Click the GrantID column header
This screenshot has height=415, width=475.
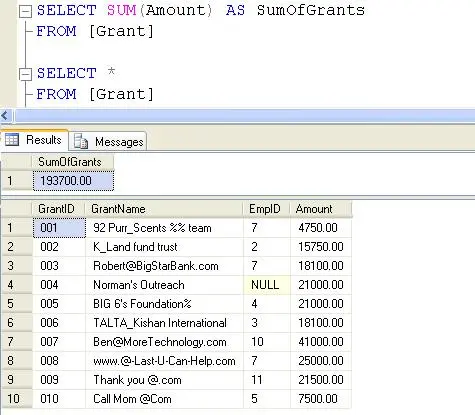coord(59,209)
